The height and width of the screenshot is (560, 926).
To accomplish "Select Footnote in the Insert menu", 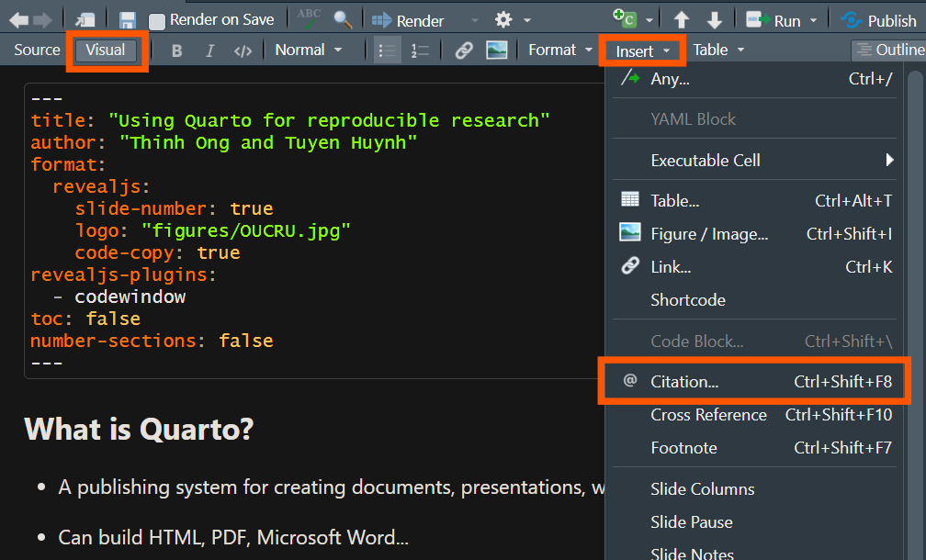I will point(683,448).
